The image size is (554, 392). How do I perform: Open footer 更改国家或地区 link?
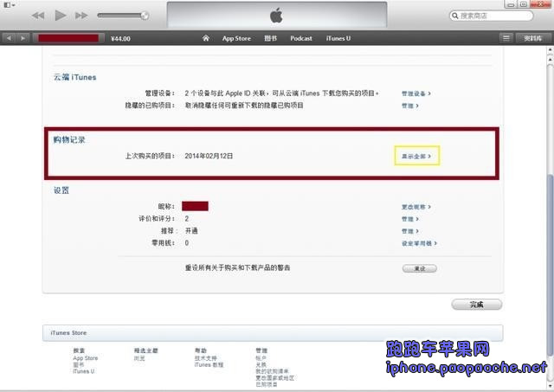point(275,378)
